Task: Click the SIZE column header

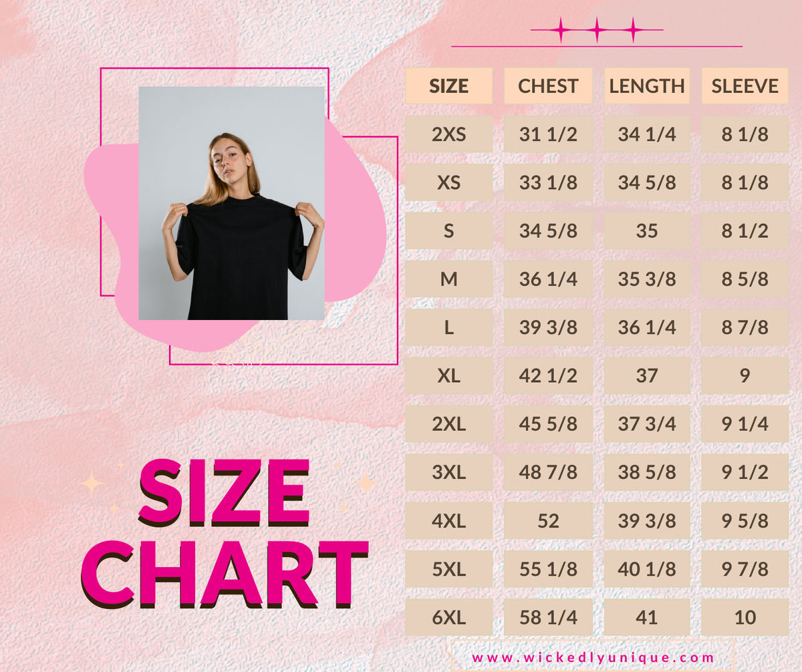Action: pyautogui.click(x=448, y=86)
